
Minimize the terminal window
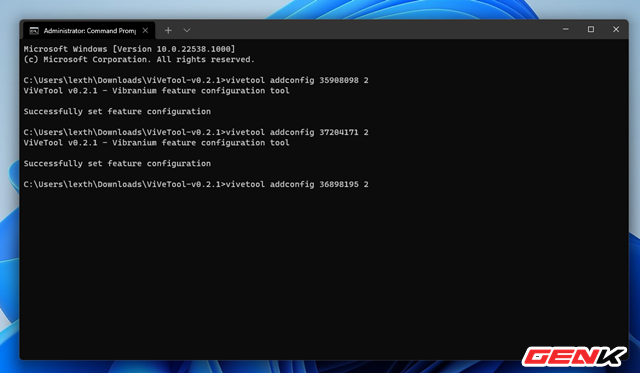[x=566, y=29]
